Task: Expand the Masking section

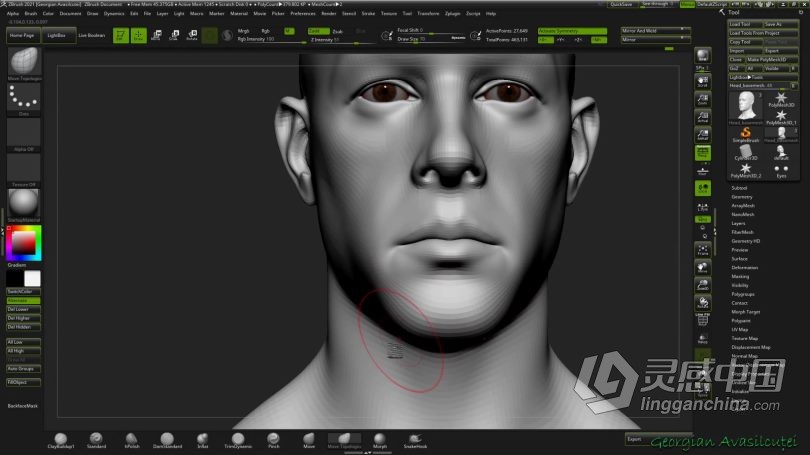Action: coord(740,276)
